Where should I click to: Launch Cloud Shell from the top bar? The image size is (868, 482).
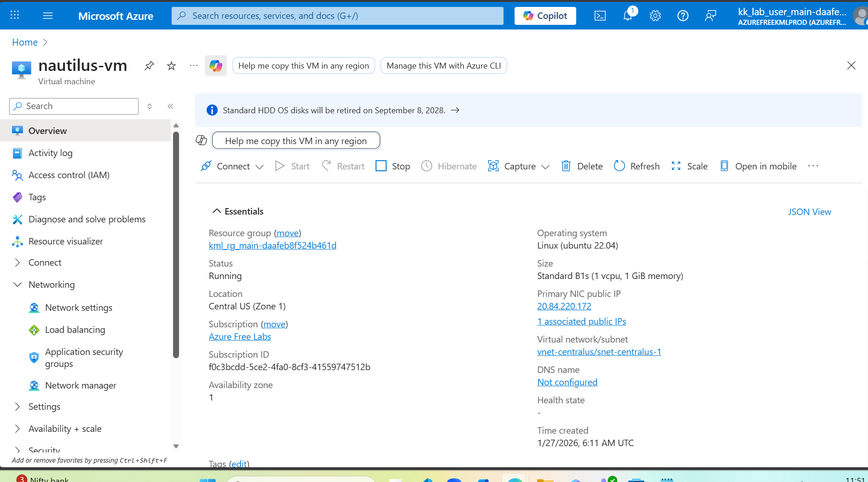point(600,16)
